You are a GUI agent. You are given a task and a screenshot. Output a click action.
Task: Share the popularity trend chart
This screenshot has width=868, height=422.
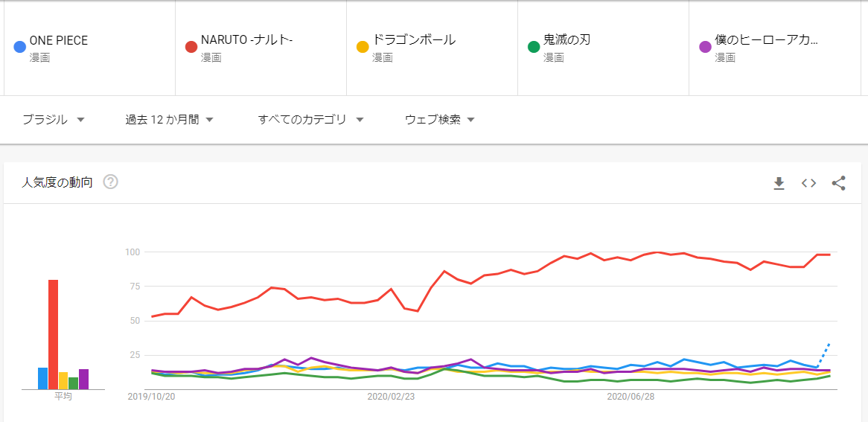tap(838, 183)
